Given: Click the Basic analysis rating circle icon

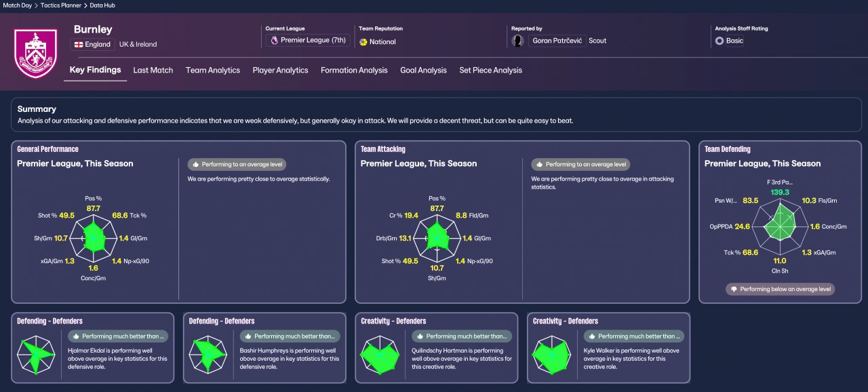Looking at the screenshot, I should pos(719,41).
